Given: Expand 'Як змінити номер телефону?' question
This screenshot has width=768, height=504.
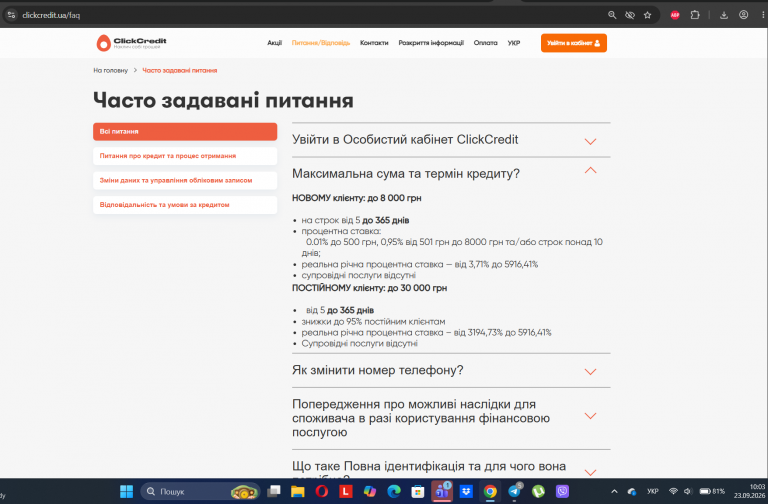Looking at the screenshot, I should point(451,370).
